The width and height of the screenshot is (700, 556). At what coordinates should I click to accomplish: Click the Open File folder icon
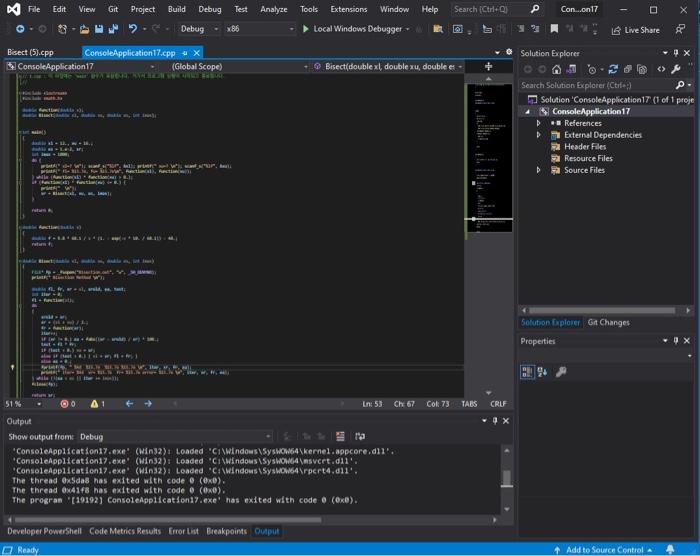[84, 29]
